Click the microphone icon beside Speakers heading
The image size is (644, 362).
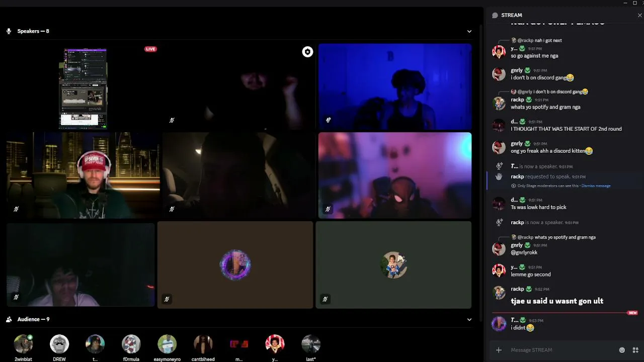(x=9, y=31)
